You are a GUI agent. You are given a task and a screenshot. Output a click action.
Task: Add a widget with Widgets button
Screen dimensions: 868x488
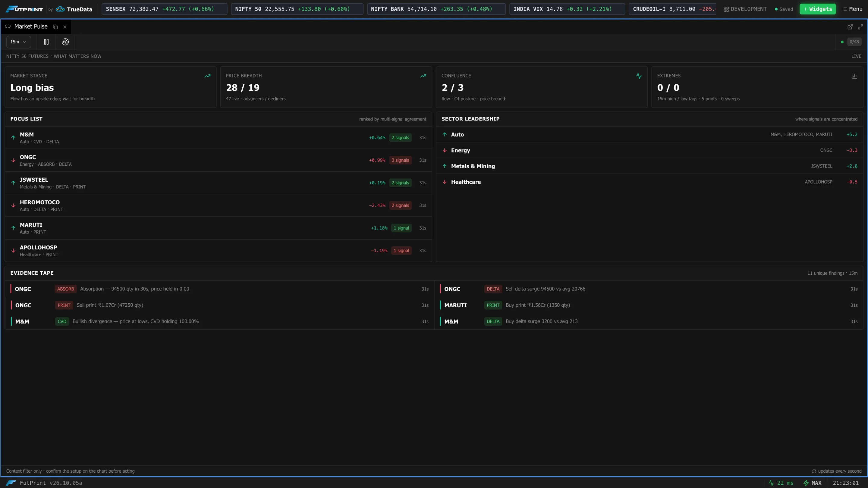(817, 9)
